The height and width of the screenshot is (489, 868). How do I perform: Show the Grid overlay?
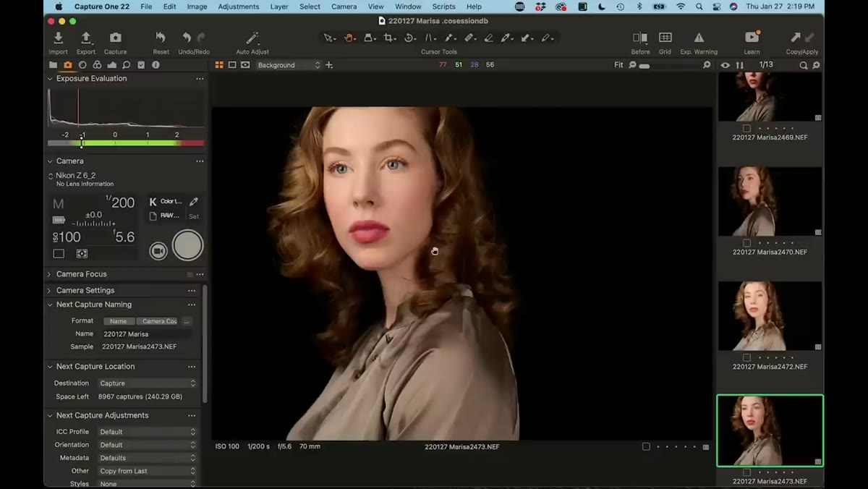coord(665,38)
